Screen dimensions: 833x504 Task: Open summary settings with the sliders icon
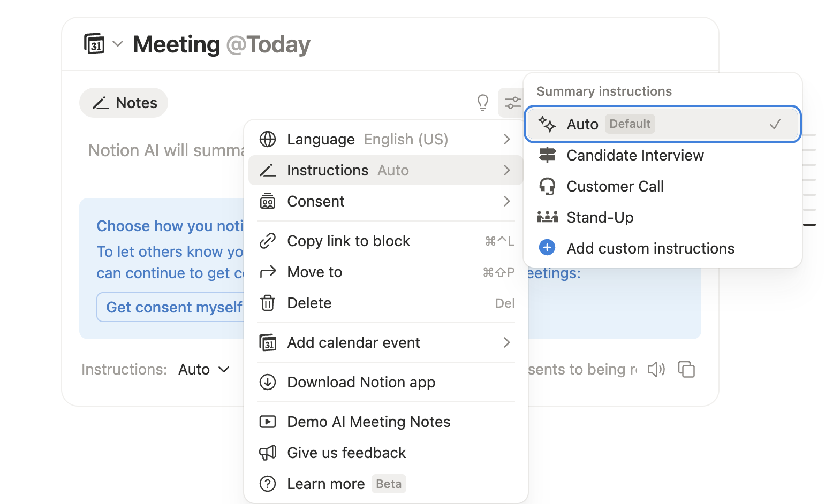512,102
